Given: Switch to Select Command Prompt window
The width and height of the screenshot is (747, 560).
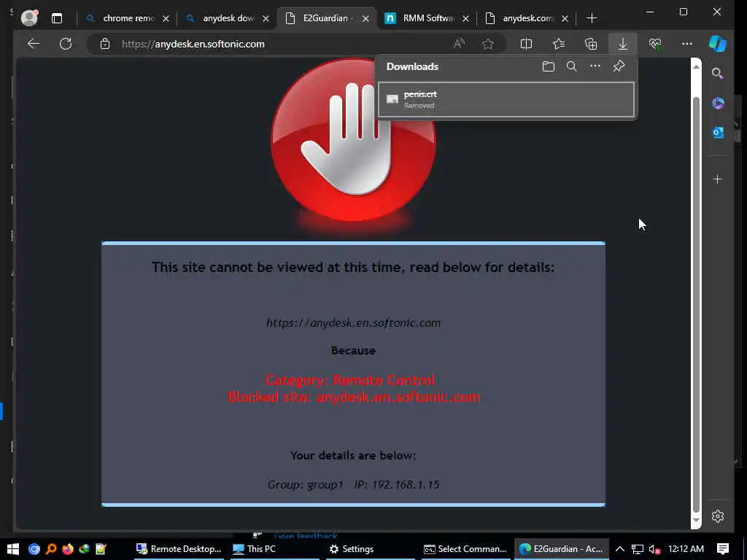Looking at the screenshot, I should point(465,549).
